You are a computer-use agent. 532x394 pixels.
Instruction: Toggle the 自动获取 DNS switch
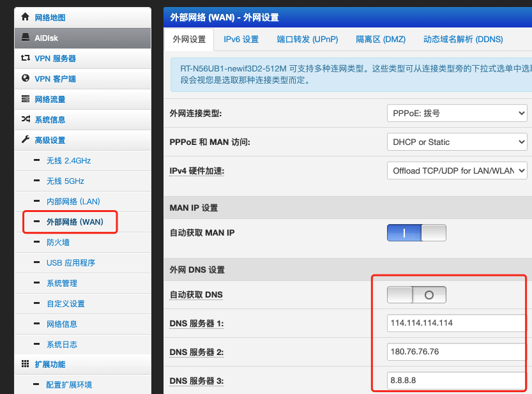point(416,294)
